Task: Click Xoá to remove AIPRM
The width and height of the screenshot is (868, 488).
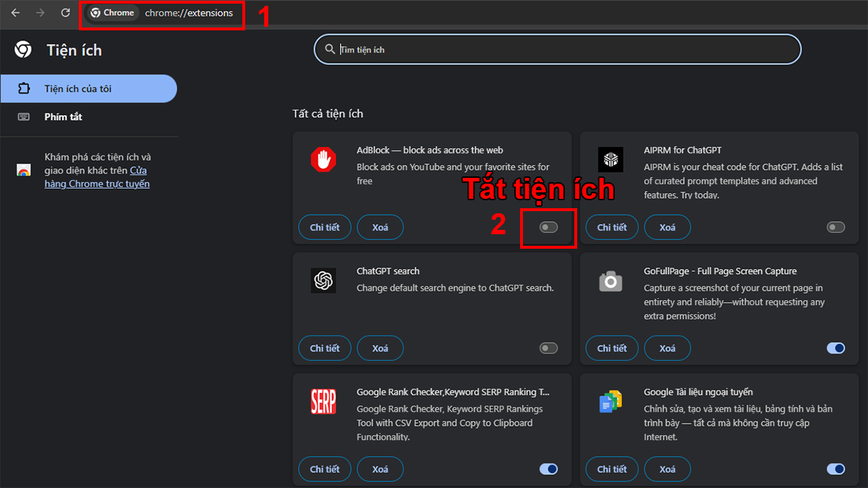Action: pyautogui.click(x=668, y=227)
